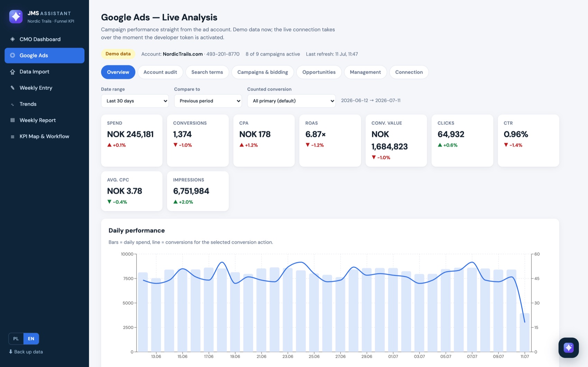Switch to the Search terms tab

tap(207, 72)
